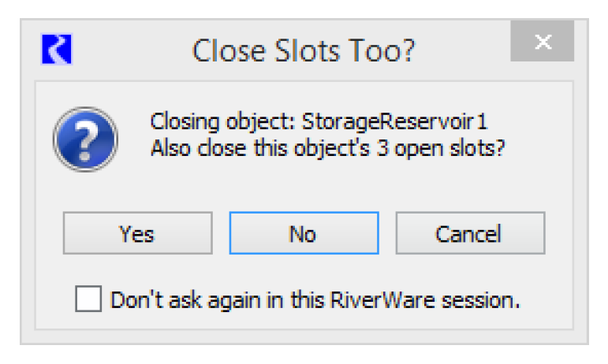Click the word "Also" starting the second message line

pyautogui.click(x=167, y=147)
